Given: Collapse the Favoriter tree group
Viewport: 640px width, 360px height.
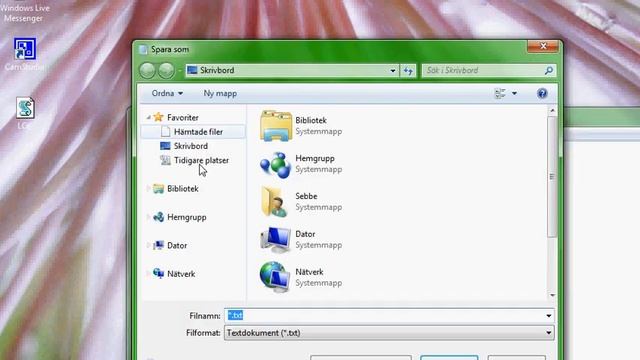Looking at the screenshot, I should pos(149,118).
